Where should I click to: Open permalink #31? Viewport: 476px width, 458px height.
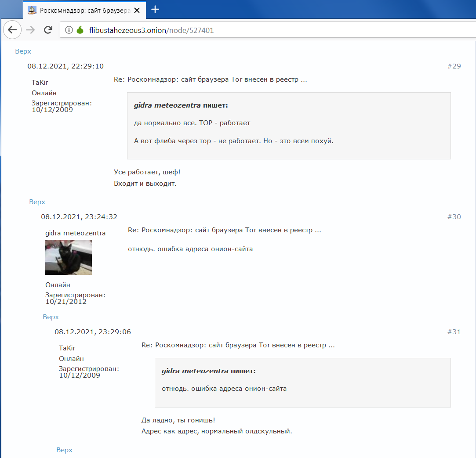(x=454, y=332)
